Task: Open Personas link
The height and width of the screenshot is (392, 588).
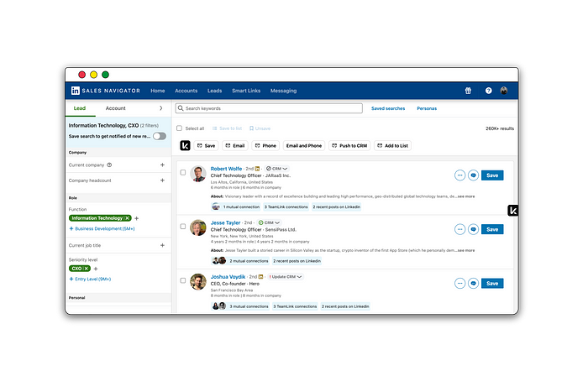Action: click(427, 108)
